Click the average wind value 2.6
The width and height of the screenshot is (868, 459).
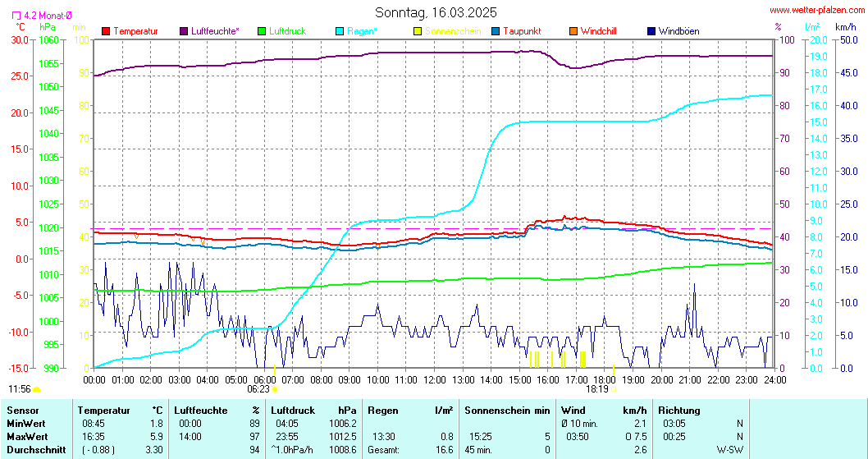(x=641, y=450)
